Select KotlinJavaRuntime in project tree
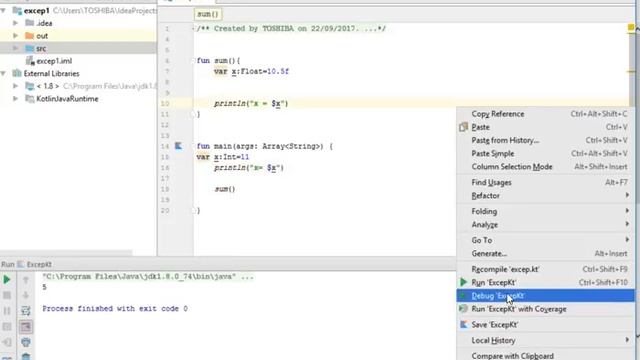This screenshot has height=360, width=640. 67,99
